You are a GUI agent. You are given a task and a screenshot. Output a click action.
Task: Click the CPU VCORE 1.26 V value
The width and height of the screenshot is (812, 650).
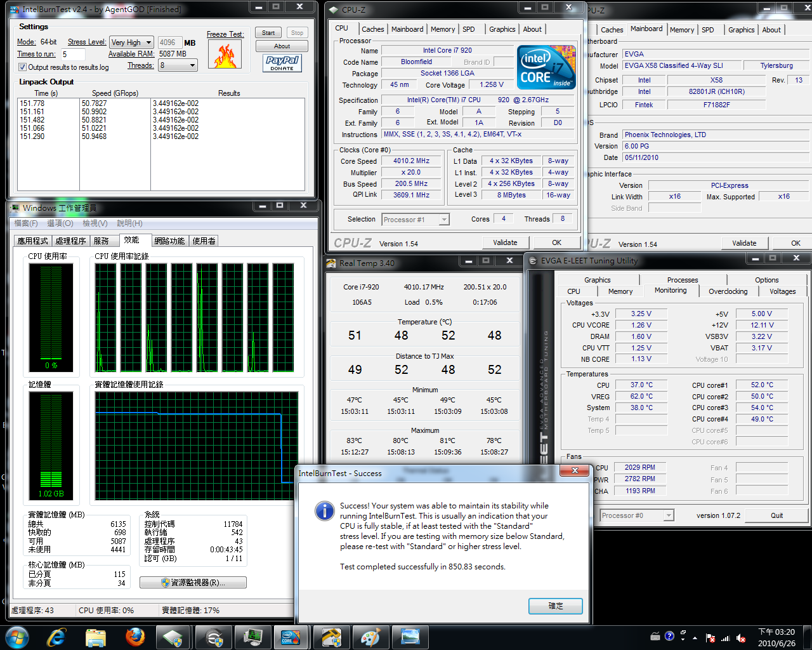click(x=641, y=325)
